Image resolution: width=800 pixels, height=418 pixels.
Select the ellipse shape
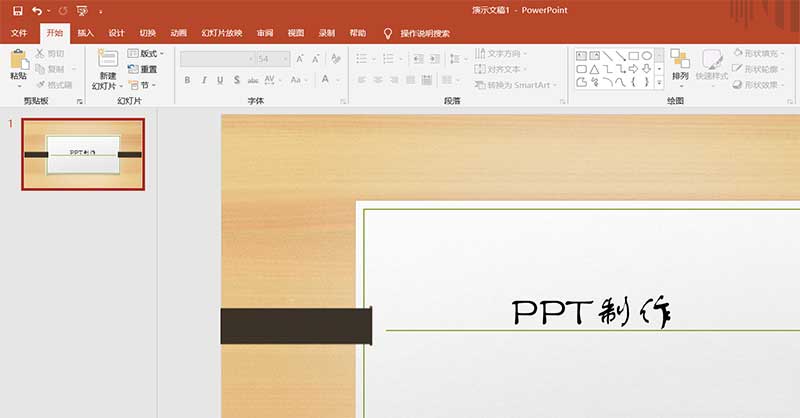tap(646, 56)
